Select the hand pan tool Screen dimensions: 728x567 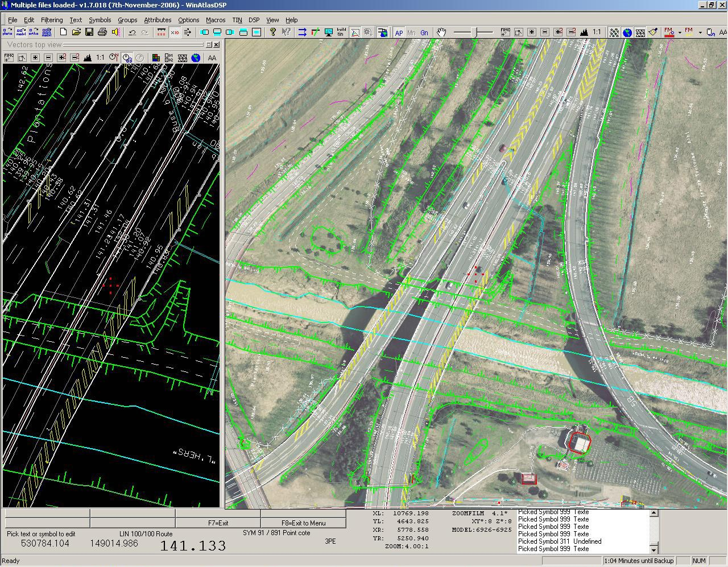click(441, 32)
